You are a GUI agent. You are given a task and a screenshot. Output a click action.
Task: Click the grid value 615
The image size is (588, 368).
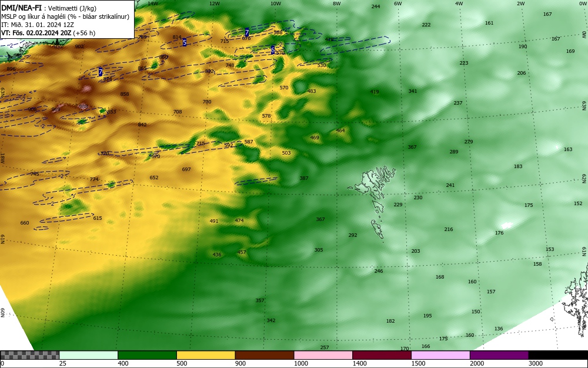tap(98, 218)
